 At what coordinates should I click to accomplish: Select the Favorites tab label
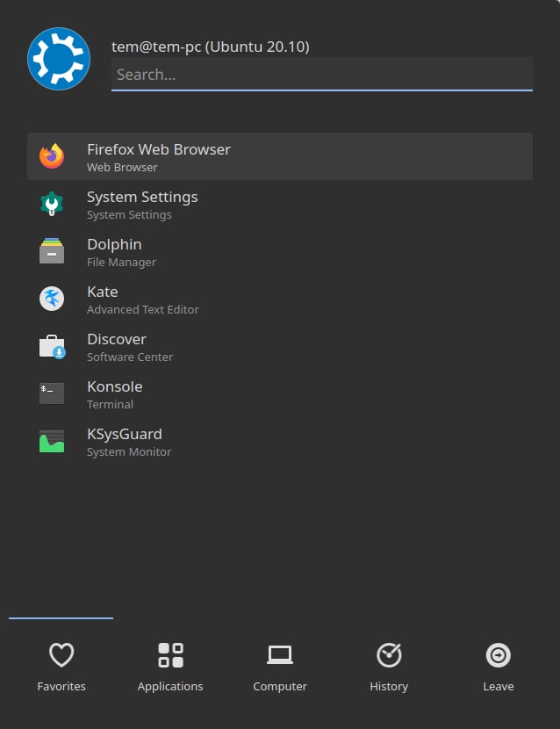(x=61, y=686)
